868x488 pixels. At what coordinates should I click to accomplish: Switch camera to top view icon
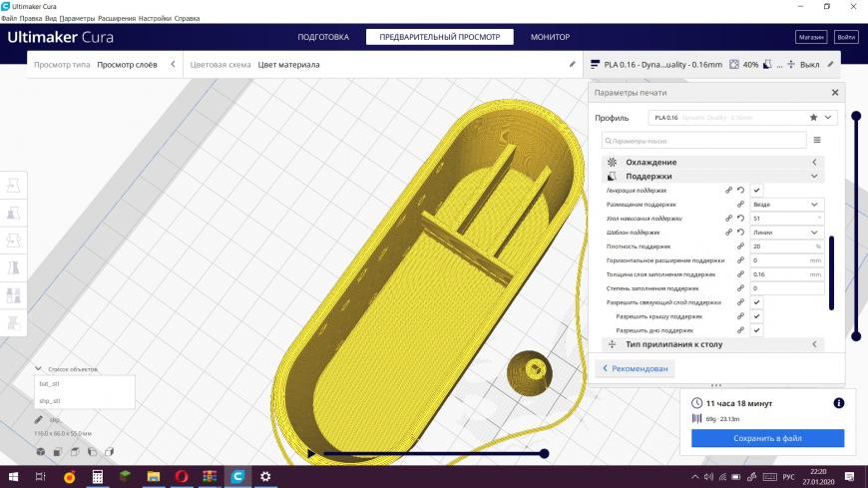coord(75,452)
